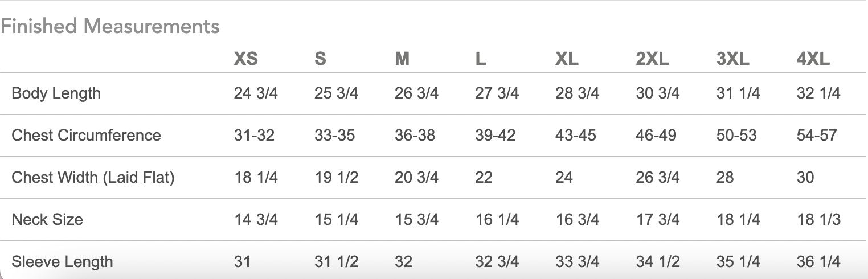Click the 54-57 chest circumference cell
Screen dimensions: 868x279
(x=816, y=136)
